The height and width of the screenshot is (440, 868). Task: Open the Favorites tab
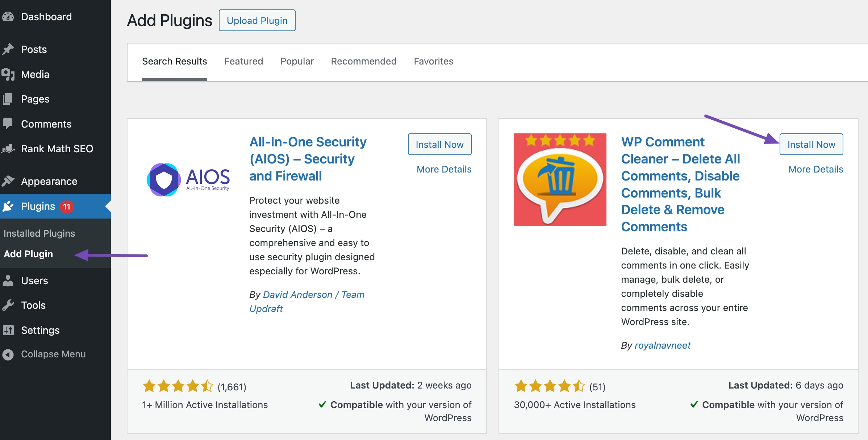(434, 61)
